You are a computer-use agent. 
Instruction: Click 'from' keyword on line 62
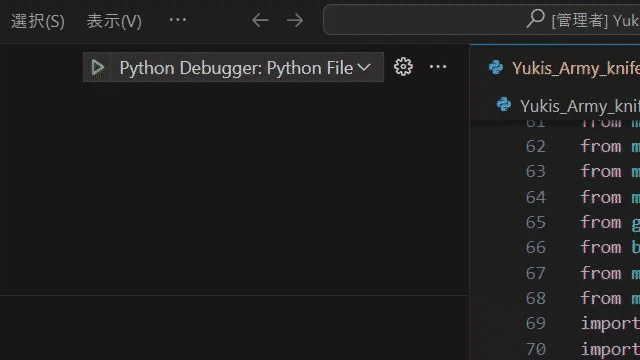click(601, 147)
